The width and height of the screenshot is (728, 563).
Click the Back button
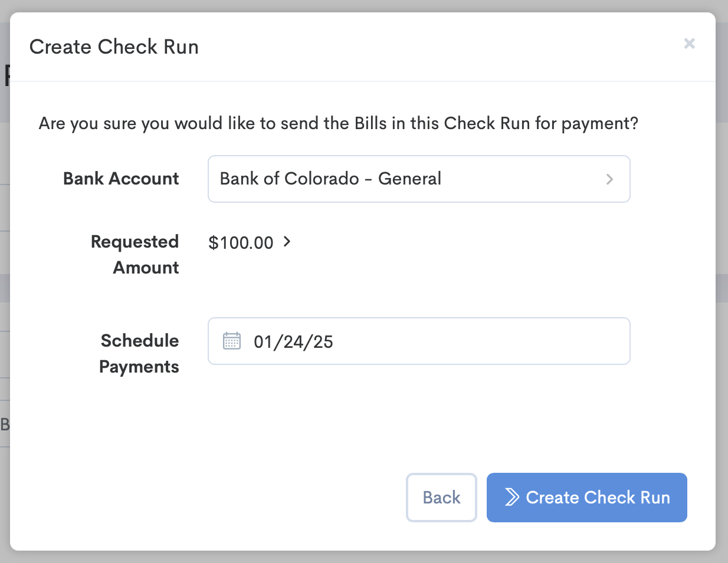[441, 498]
